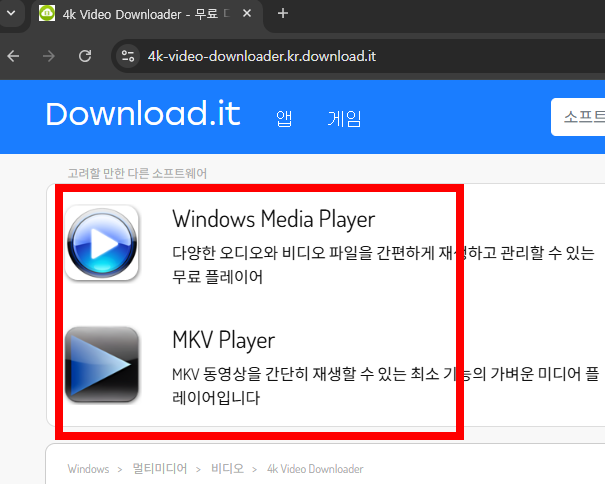Close the 4k Video Downloader tab
Screen dimensions: 605x484
247,14
